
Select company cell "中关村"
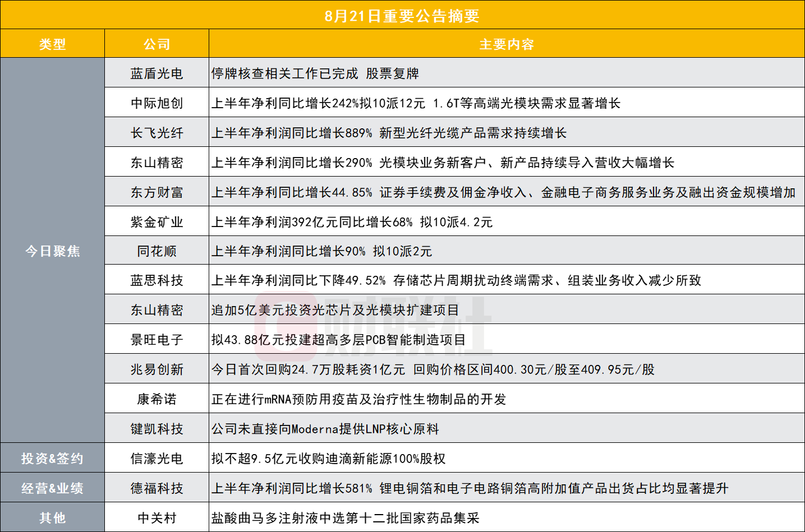click(157, 518)
